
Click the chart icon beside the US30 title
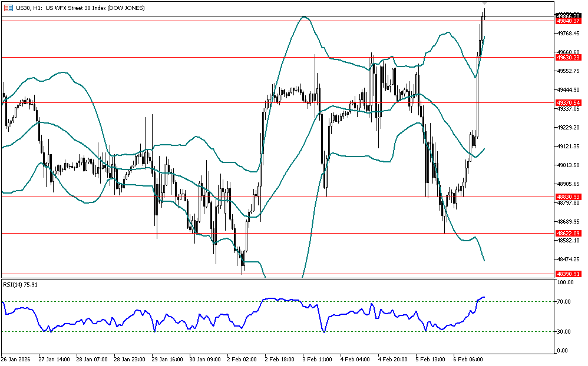(x=8, y=8)
